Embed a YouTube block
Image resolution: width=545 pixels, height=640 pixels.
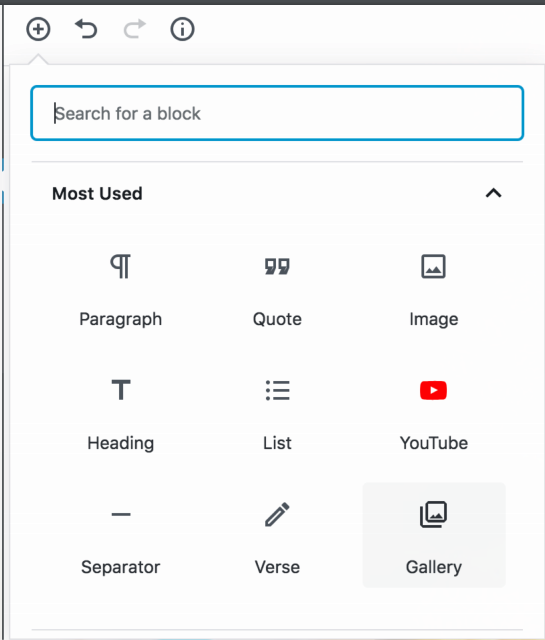[434, 414]
